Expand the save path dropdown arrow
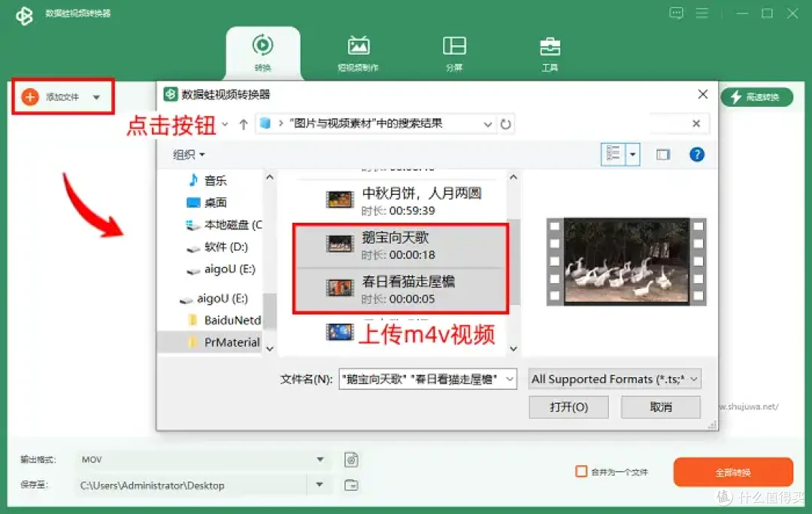Image resolution: width=812 pixels, height=514 pixels. pyautogui.click(x=320, y=485)
